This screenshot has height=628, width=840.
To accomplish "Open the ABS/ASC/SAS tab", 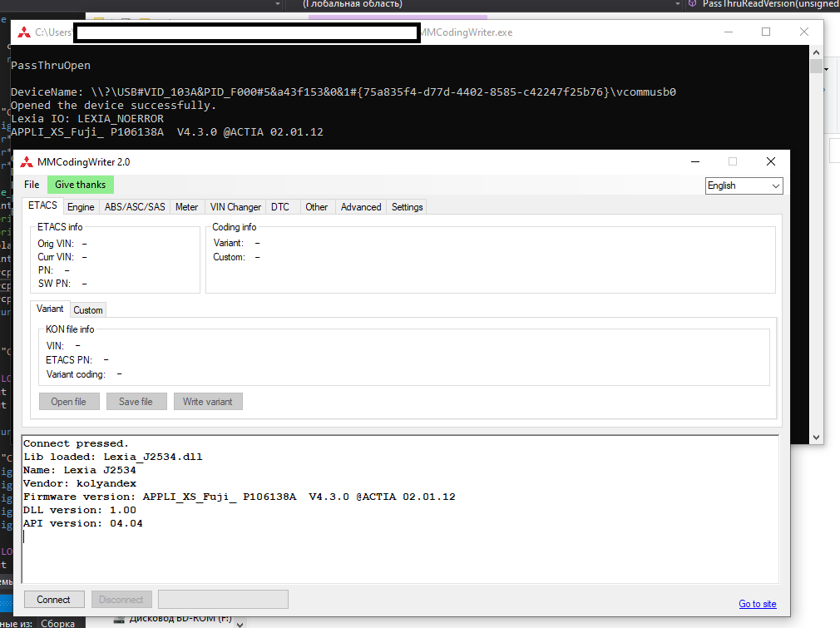I will coord(135,207).
